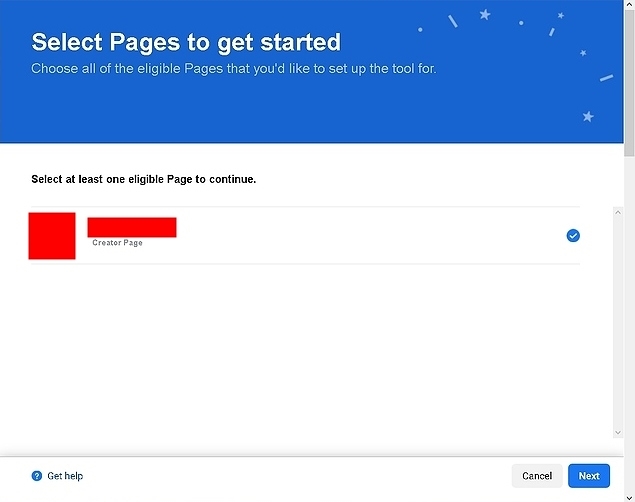Click Next to continue setup
The height and width of the screenshot is (502, 635).
pyautogui.click(x=589, y=476)
